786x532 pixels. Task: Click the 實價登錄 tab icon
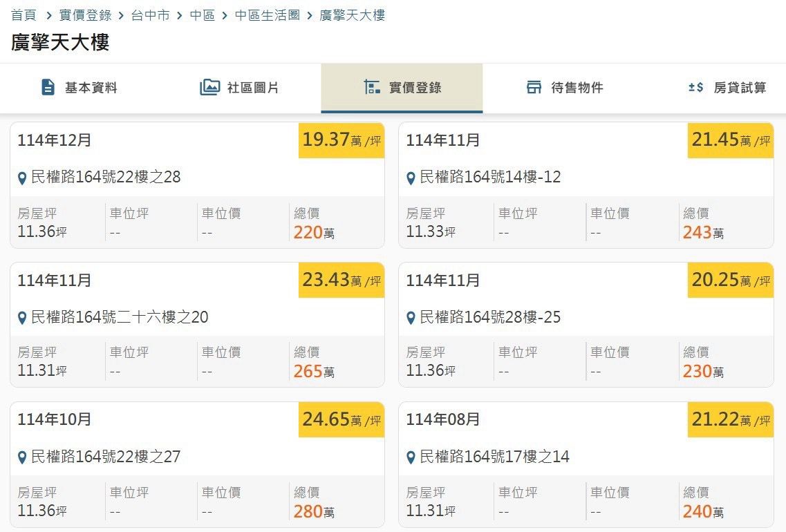click(x=372, y=88)
